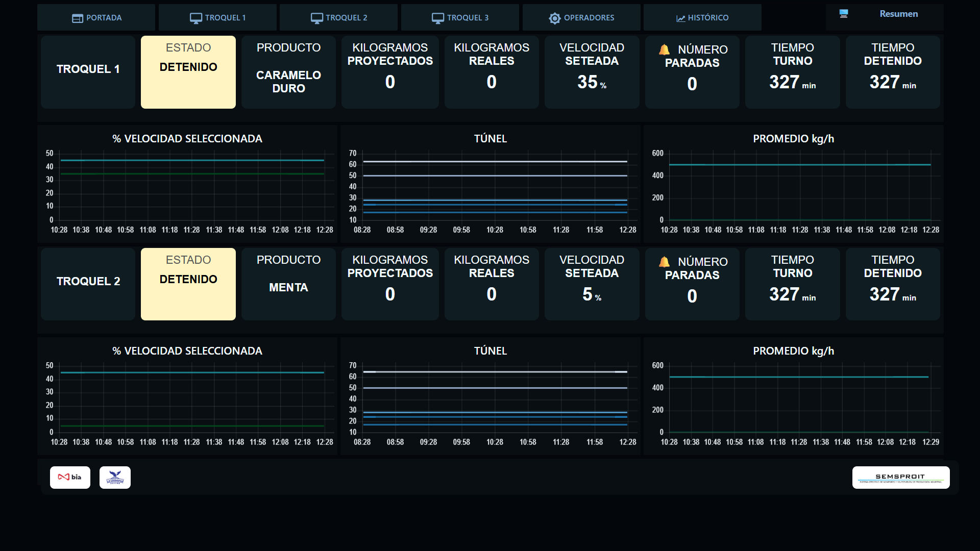Switch to the OPERADORES tab
Image resolution: width=980 pixels, height=551 pixels.
[x=589, y=18]
